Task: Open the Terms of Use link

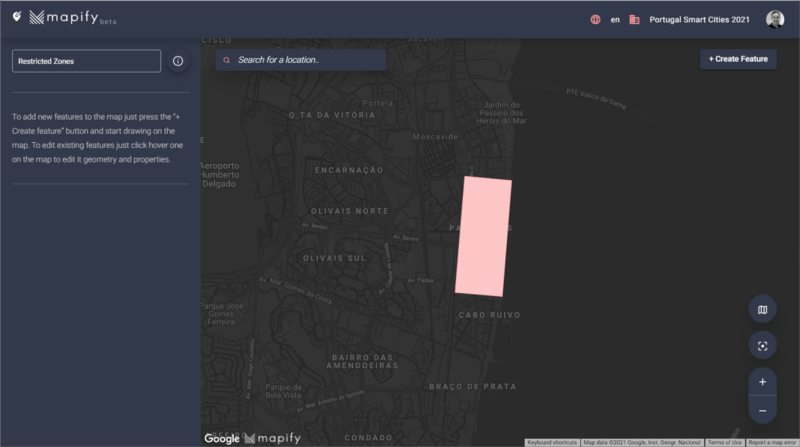Action: [x=724, y=442]
